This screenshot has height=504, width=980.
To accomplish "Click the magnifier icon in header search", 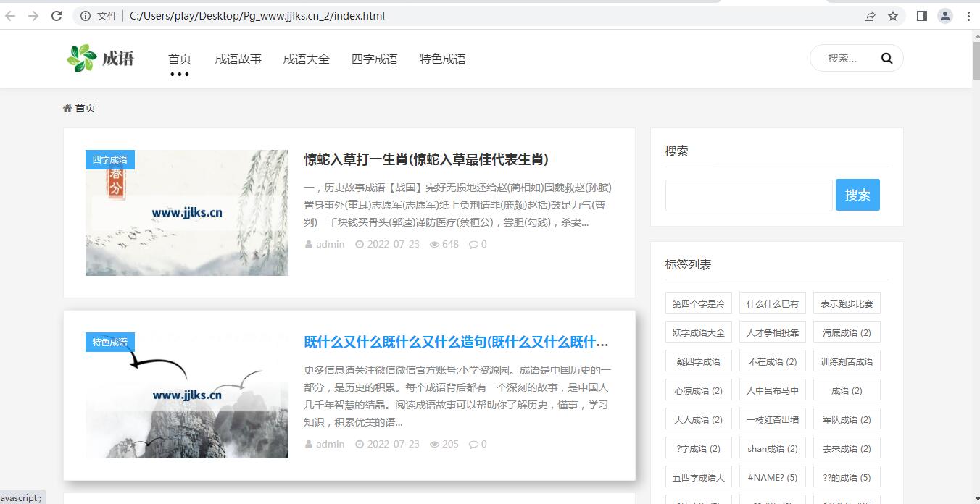I will pyautogui.click(x=886, y=59).
